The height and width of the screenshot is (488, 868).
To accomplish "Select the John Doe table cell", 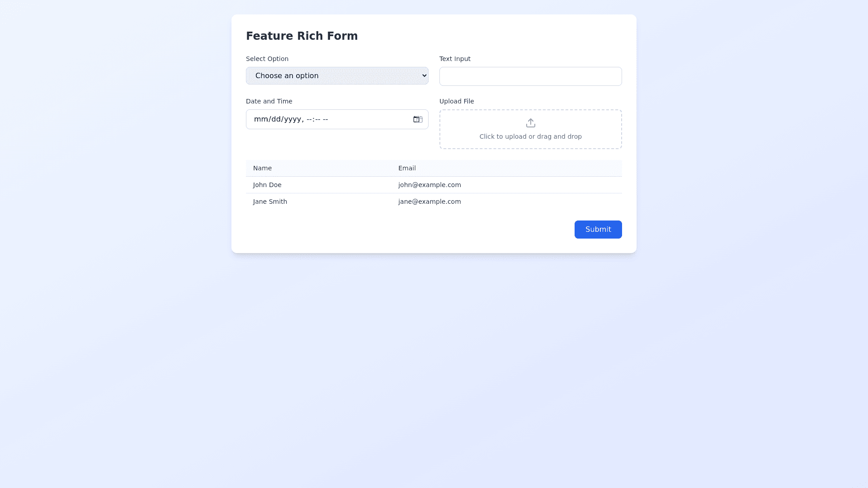I will [x=267, y=185].
